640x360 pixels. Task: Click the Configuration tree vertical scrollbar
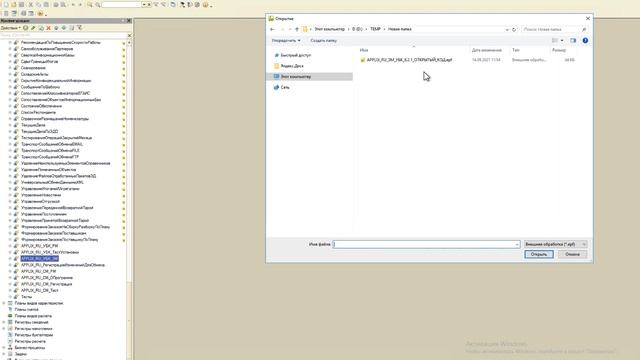click(129, 200)
